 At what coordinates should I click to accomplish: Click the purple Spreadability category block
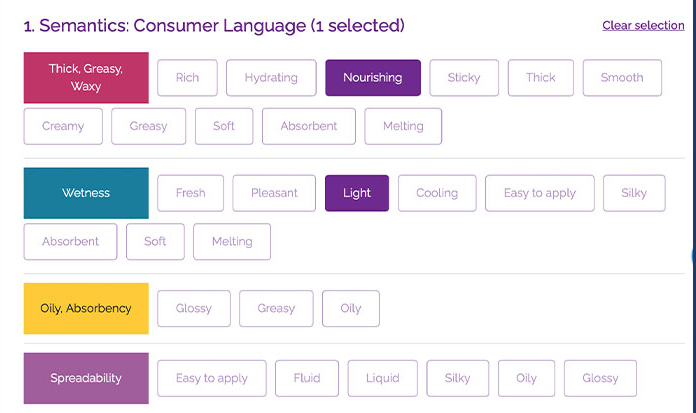point(86,378)
